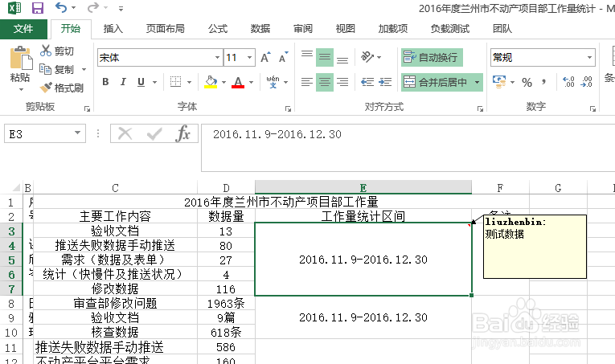Click the 粘贴 paste clipboard icon
615x364 pixels.
pos(21,58)
